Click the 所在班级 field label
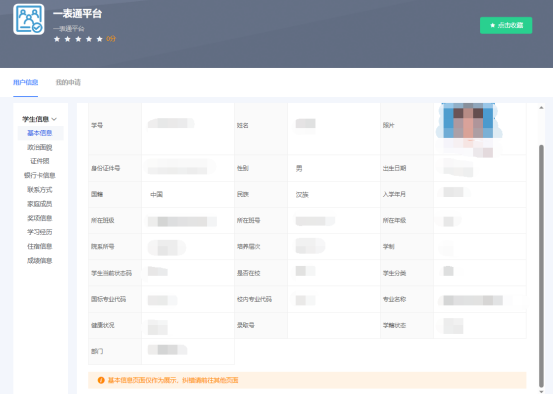 pyautogui.click(x=102, y=220)
